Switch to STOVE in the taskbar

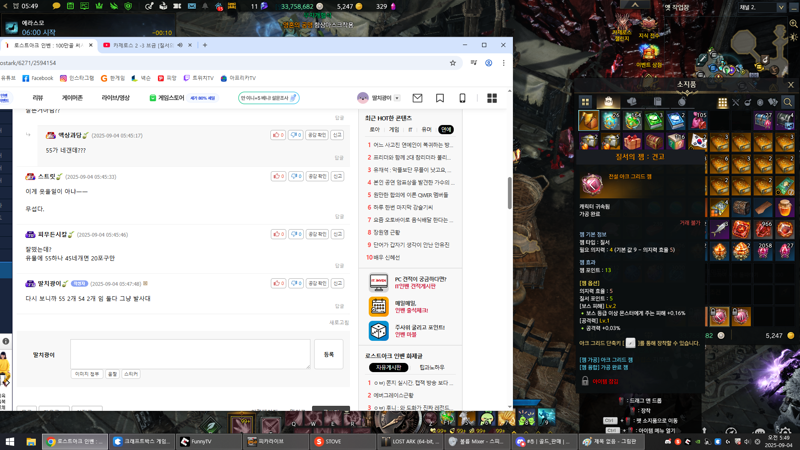point(342,442)
